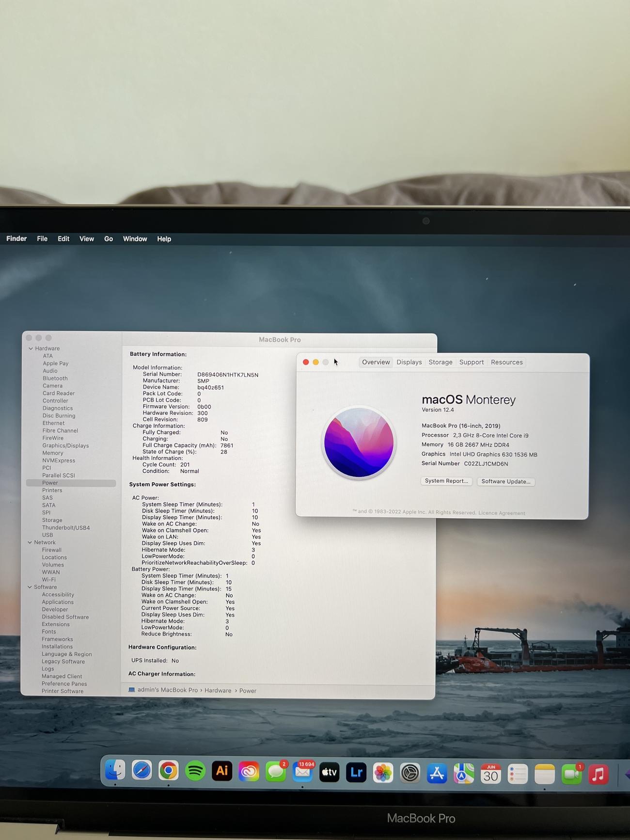The width and height of the screenshot is (630, 840).
Task: Open the Edit menu
Action: tap(63, 238)
